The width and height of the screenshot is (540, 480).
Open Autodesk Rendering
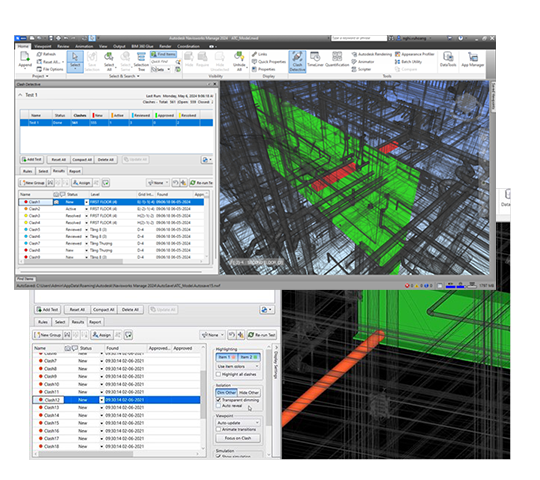click(x=372, y=54)
